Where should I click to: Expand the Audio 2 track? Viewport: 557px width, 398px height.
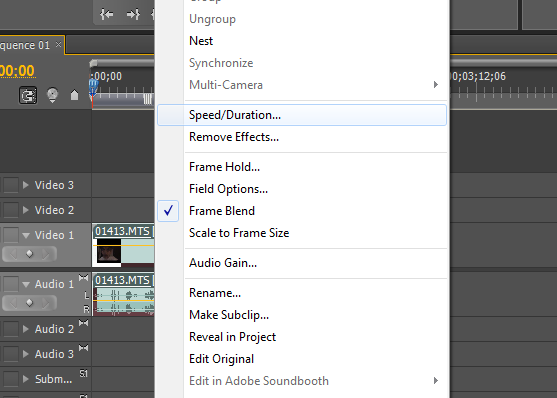click(x=26, y=329)
